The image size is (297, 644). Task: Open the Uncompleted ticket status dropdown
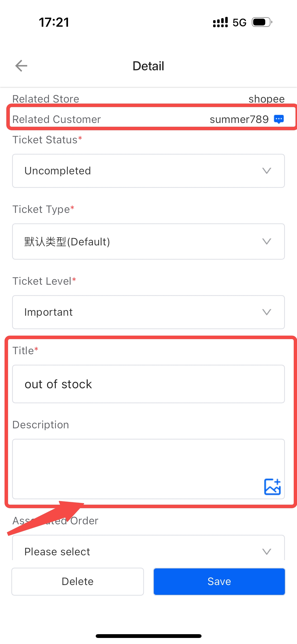coord(149,171)
